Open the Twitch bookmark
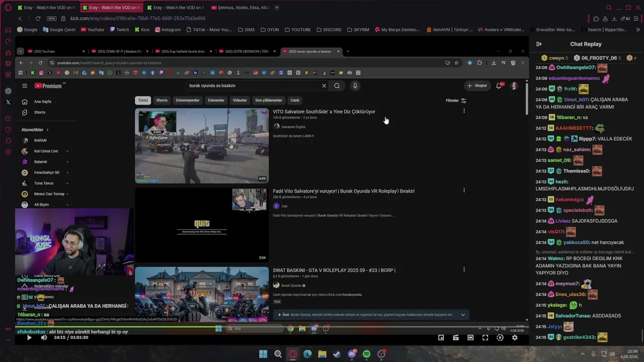Screen dimensions: 644x362 click(119, 30)
